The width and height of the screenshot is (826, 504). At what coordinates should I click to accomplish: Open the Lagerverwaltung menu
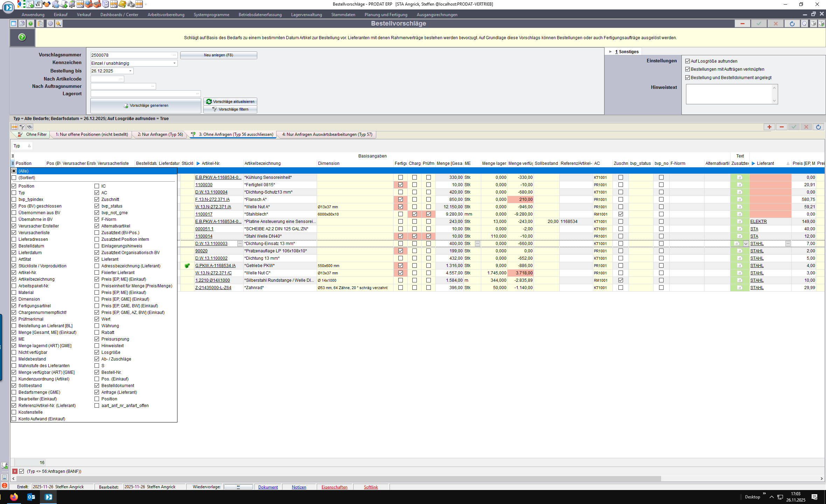(306, 15)
